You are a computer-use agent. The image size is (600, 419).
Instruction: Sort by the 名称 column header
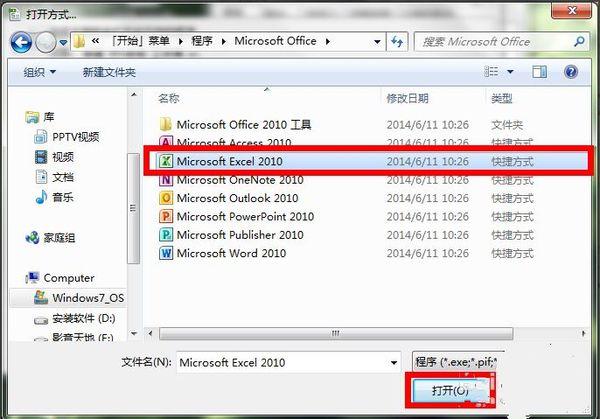pos(169,99)
